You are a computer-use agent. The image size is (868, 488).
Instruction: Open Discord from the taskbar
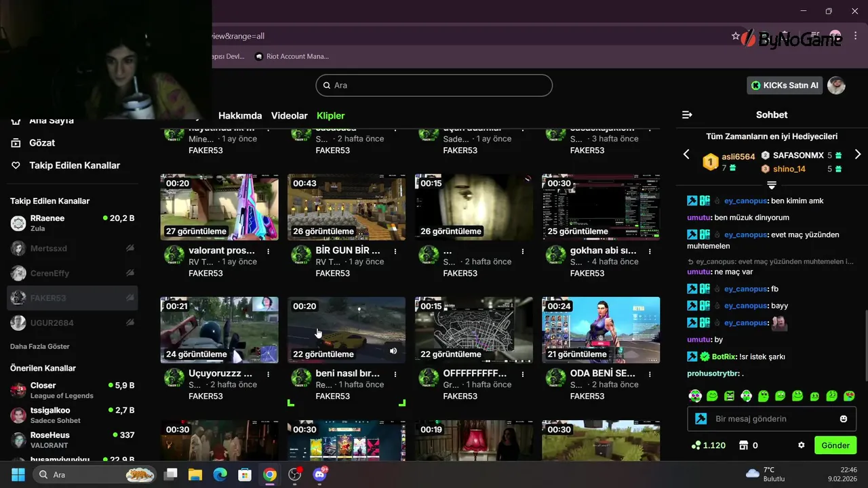(319, 474)
